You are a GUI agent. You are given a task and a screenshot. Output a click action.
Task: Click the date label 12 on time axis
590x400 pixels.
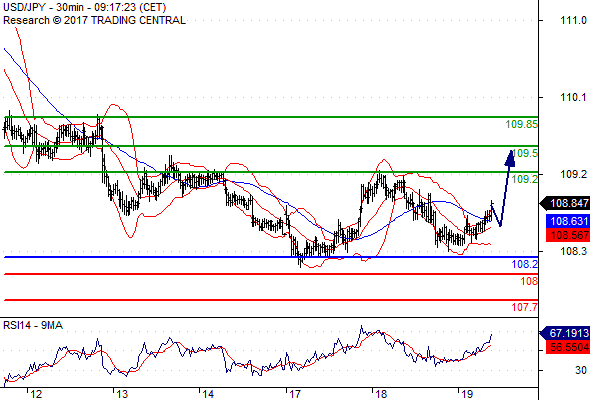point(36,394)
